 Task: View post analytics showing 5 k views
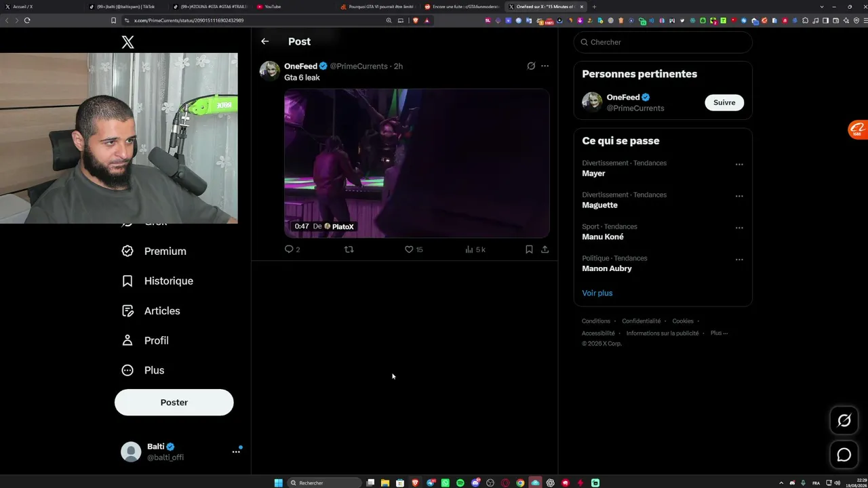pyautogui.click(x=475, y=249)
